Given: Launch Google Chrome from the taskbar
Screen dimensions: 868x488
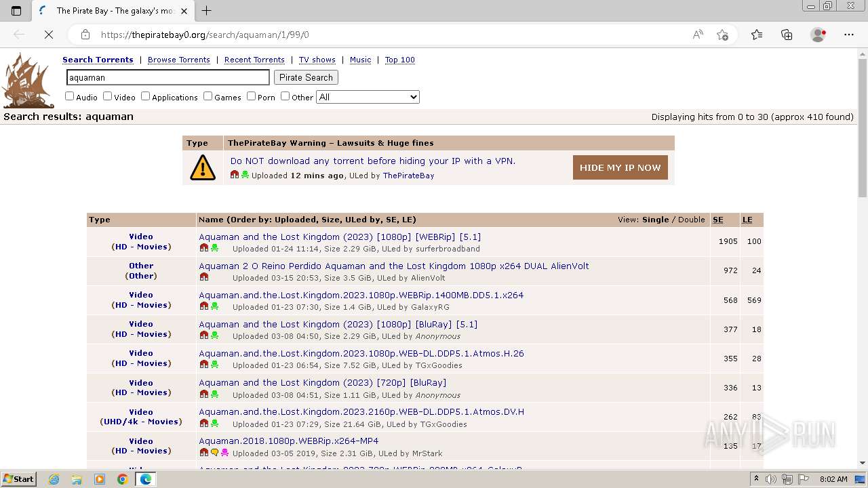Looking at the screenshot, I should click(122, 479).
